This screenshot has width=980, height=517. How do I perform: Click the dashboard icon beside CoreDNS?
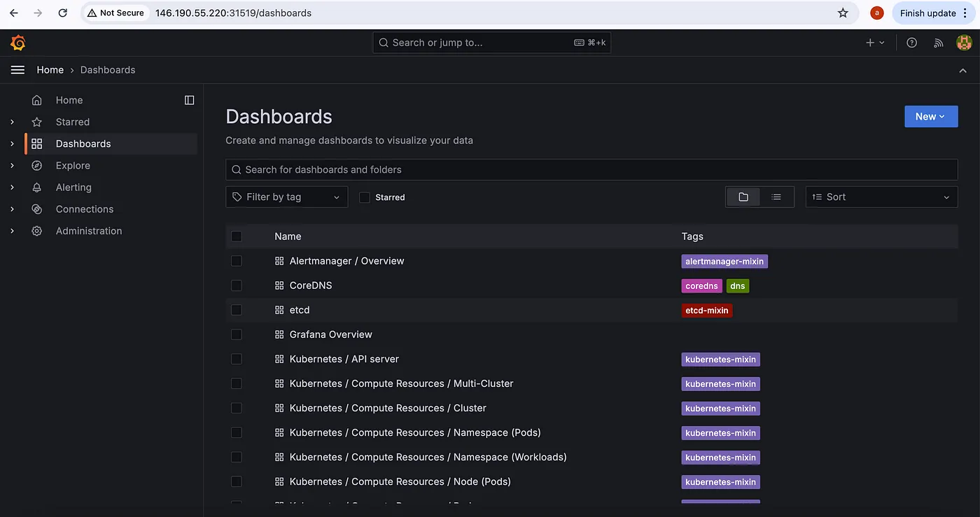[279, 285]
